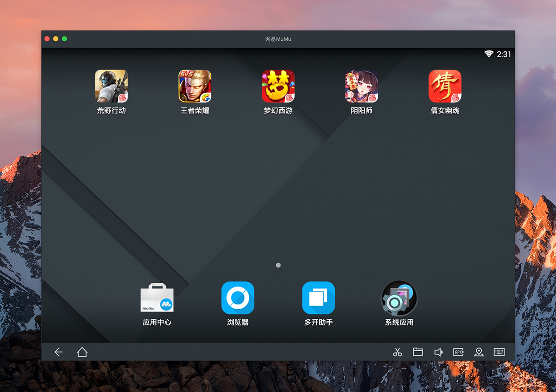This screenshot has height=392, width=556.
Task: Click the 阴阳师 label text
Action: point(361,111)
